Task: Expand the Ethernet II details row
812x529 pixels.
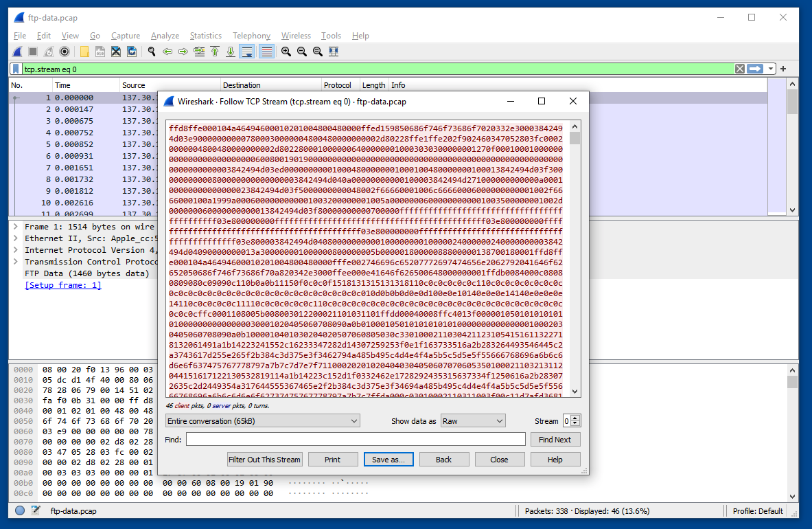Action: point(16,238)
